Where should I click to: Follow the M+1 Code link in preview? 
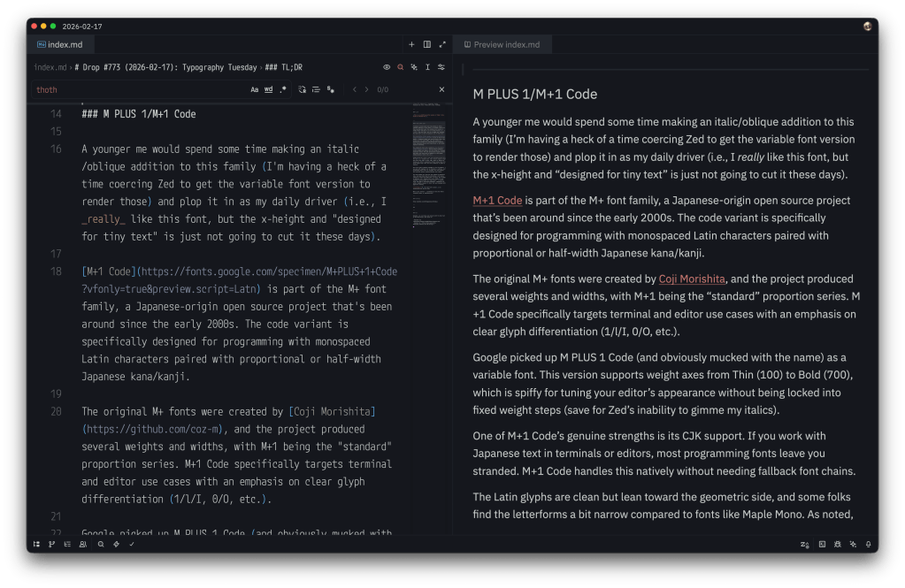(x=497, y=201)
